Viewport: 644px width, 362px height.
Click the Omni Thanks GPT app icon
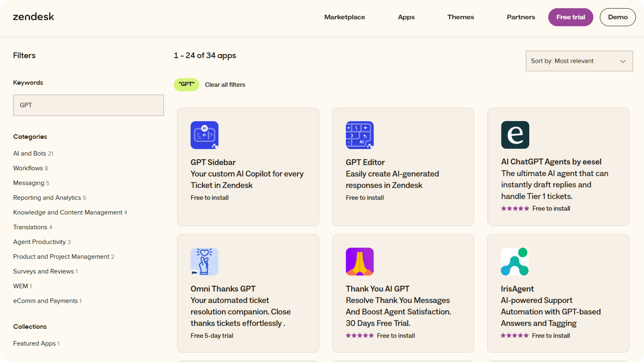point(204,262)
